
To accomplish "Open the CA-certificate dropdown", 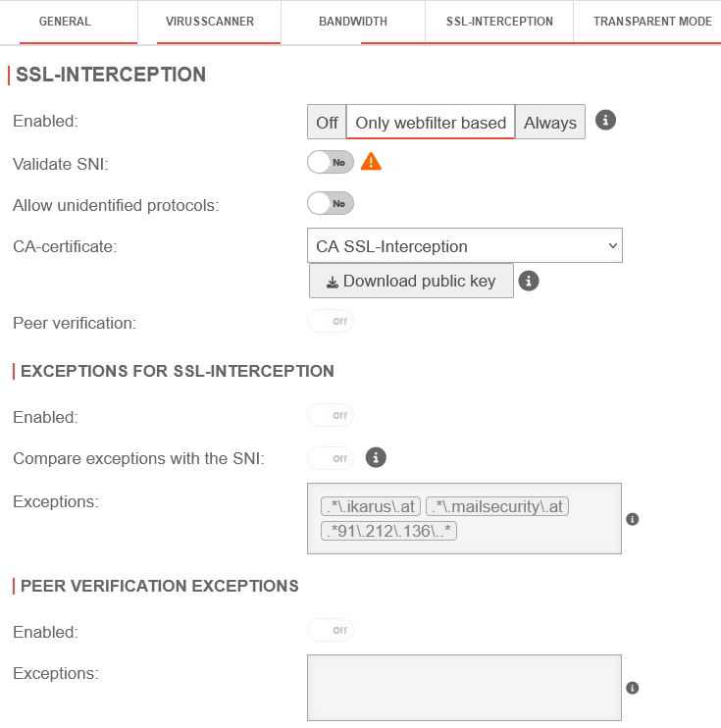I will [x=465, y=246].
